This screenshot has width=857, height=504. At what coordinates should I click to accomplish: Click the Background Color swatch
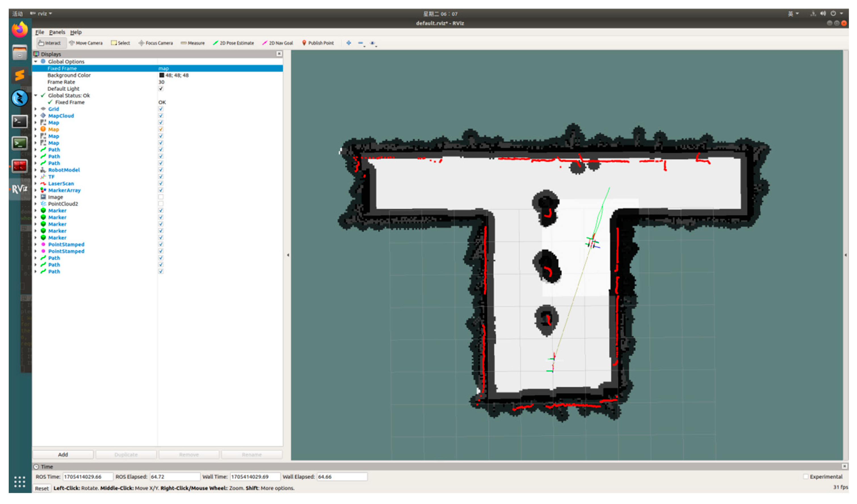[x=161, y=75]
